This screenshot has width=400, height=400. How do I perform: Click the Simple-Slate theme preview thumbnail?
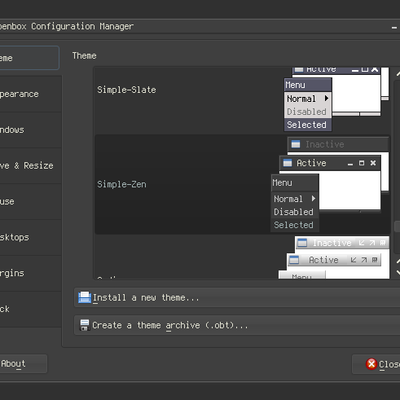pos(336,99)
